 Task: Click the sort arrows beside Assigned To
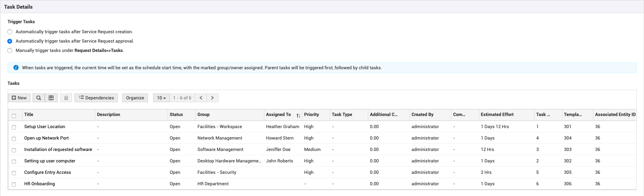(x=298, y=115)
